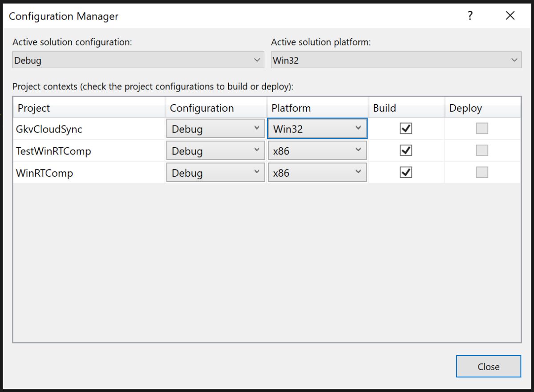
Task: Expand TestWinRTComp Configuration dropdown
Action: (215, 151)
